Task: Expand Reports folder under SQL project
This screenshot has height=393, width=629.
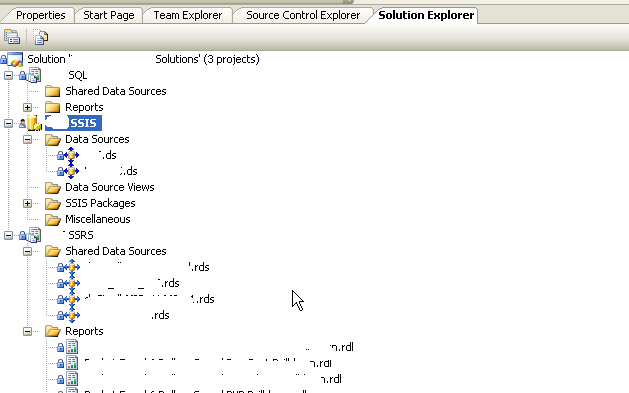Action: (27, 107)
